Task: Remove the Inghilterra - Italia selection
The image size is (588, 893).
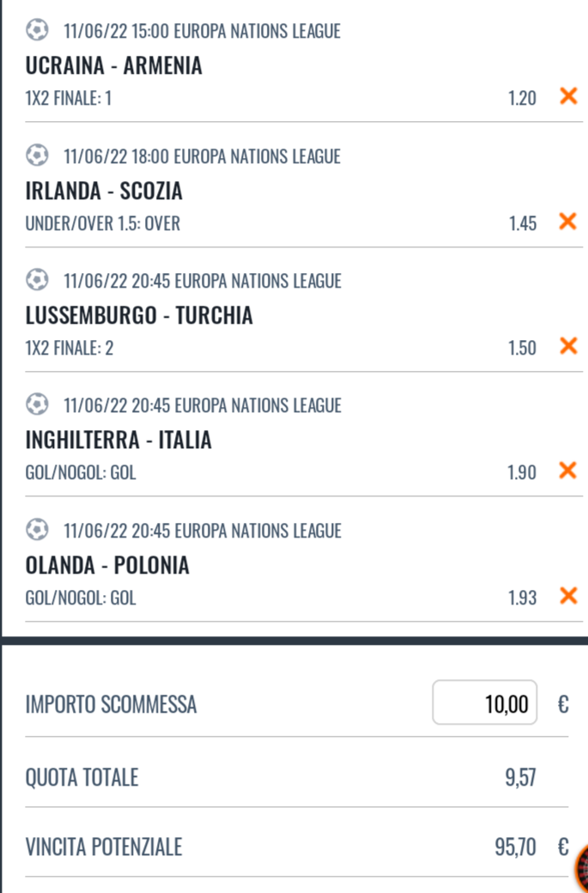Action: click(567, 471)
